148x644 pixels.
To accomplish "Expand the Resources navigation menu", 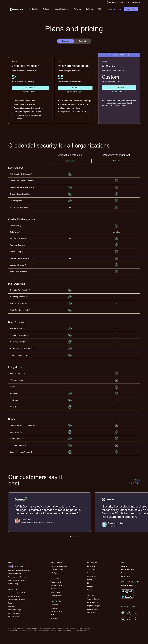I will (x=77, y=9).
